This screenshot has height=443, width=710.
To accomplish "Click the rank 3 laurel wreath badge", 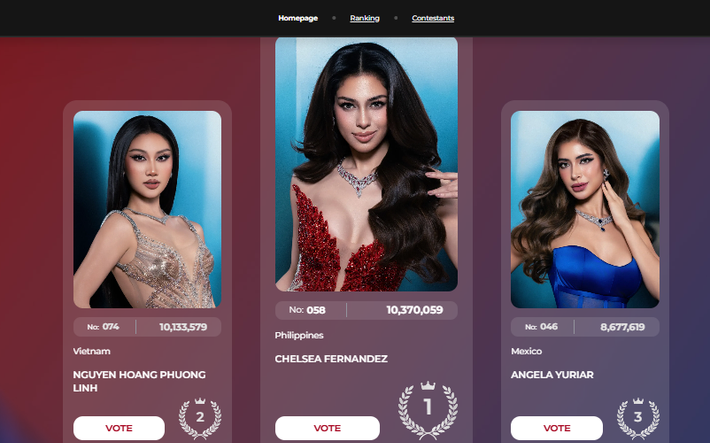I will pos(638,418).
